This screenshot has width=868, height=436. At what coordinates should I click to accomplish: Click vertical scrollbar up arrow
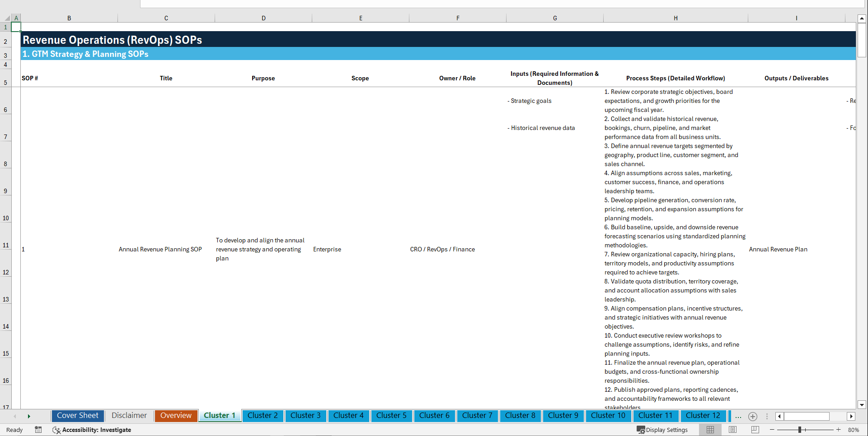[x=862, y=19]
